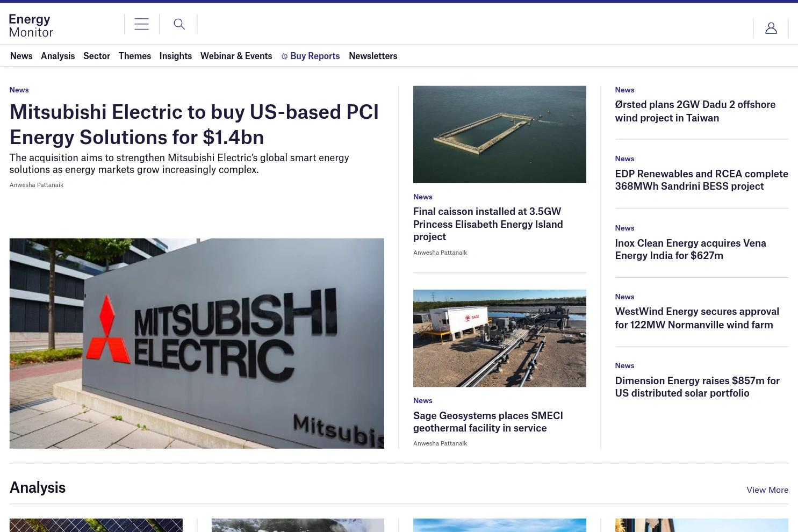Click News tag above EDP Renewables article
Viewport: 798px width, 532px height.
point(624,159)
